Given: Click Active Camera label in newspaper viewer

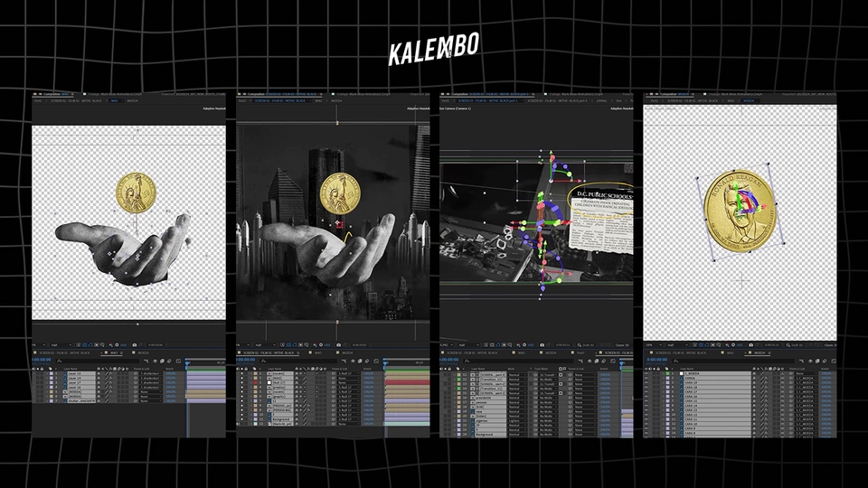Looking at the screenshot, I should click(x=455, y=108).
